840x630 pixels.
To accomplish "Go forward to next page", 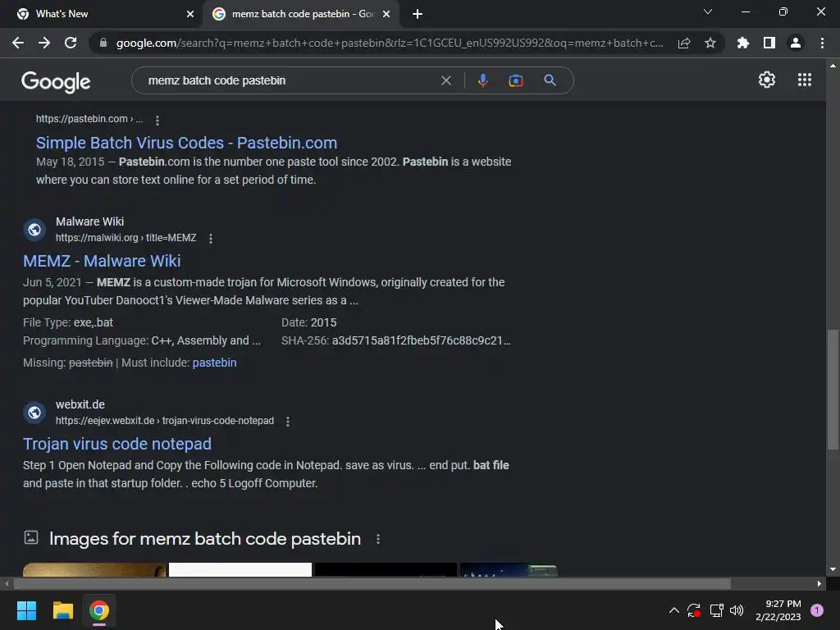I will pyautogui.click(x=44, y=43).
